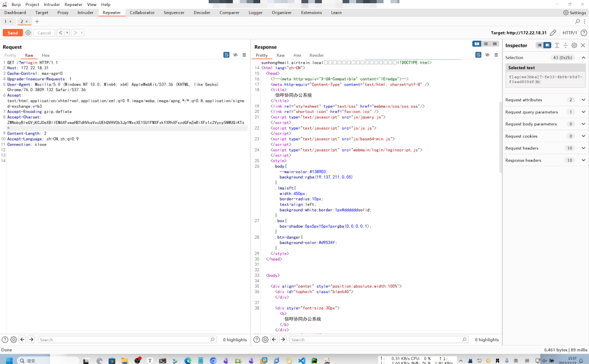Open the Project menu

[x=32, y=4]
